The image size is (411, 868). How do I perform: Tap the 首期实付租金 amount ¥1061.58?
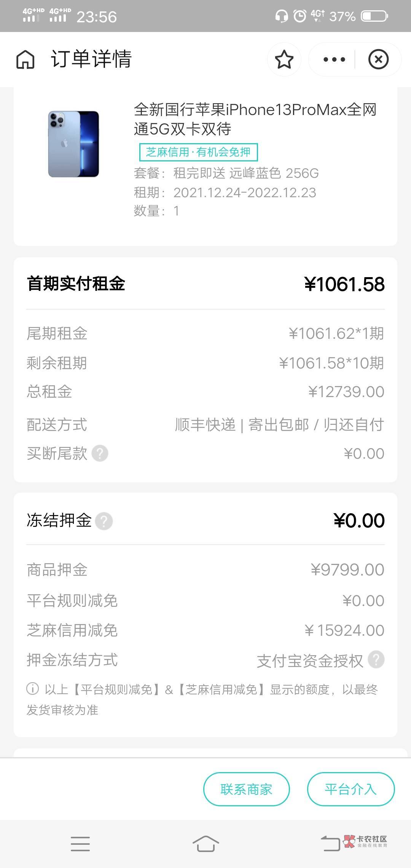pos(344,284)
